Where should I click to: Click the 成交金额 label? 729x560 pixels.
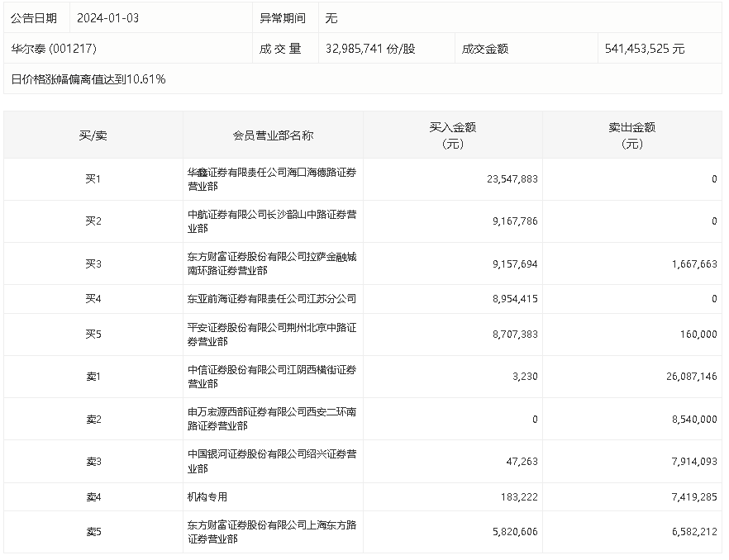485,49
